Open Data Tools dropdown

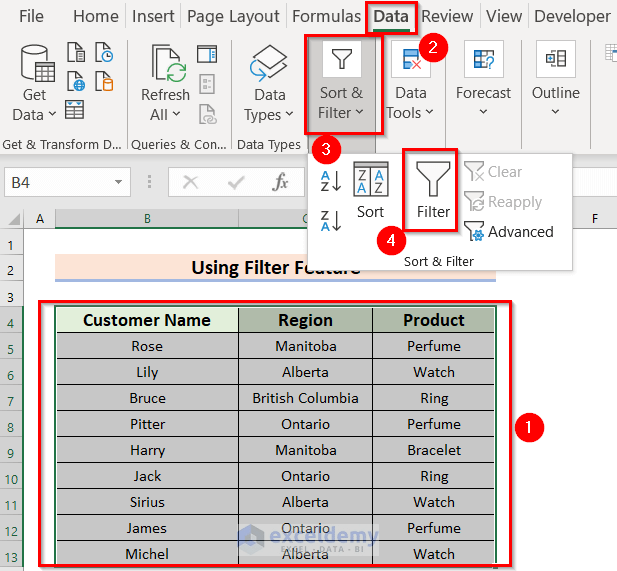[x=410, y=83]
